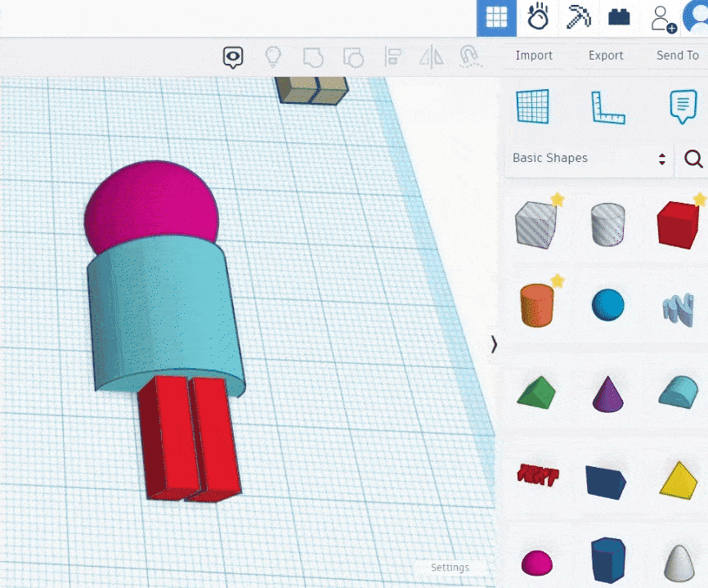Select the teal round-roof body on the workplane
This screenshot has width=708, height=588.
164,312
